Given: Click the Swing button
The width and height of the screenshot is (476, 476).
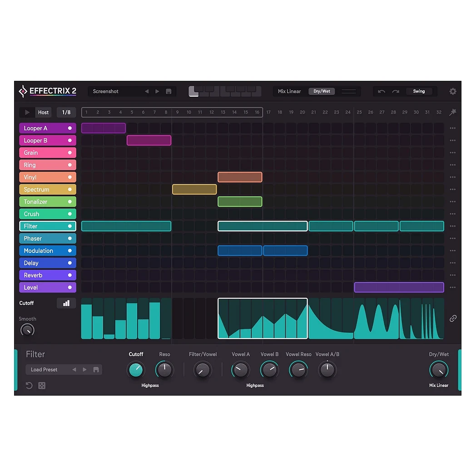Looking at the screenshot, I should 418,91.
